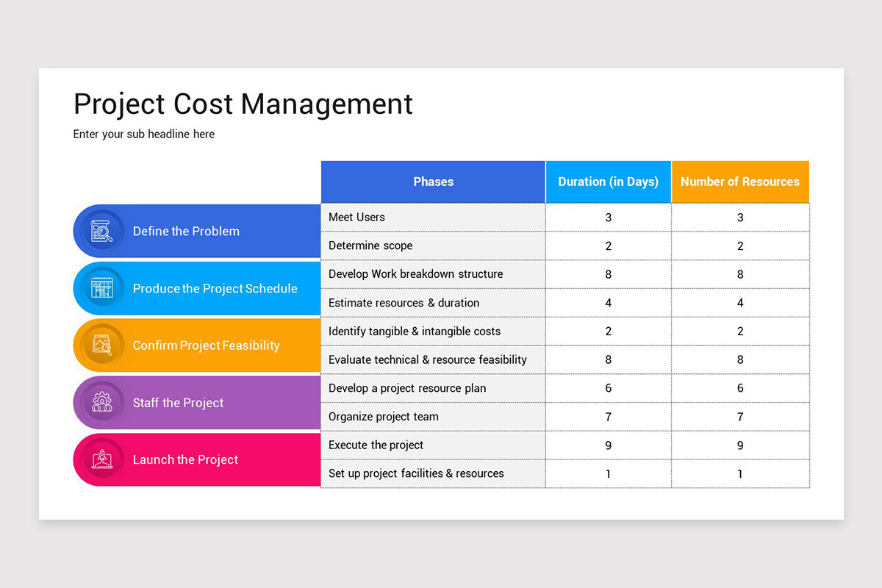Select the picture icon on Confirm Project Feasibility
882x588 pixels.
point(103,345)
